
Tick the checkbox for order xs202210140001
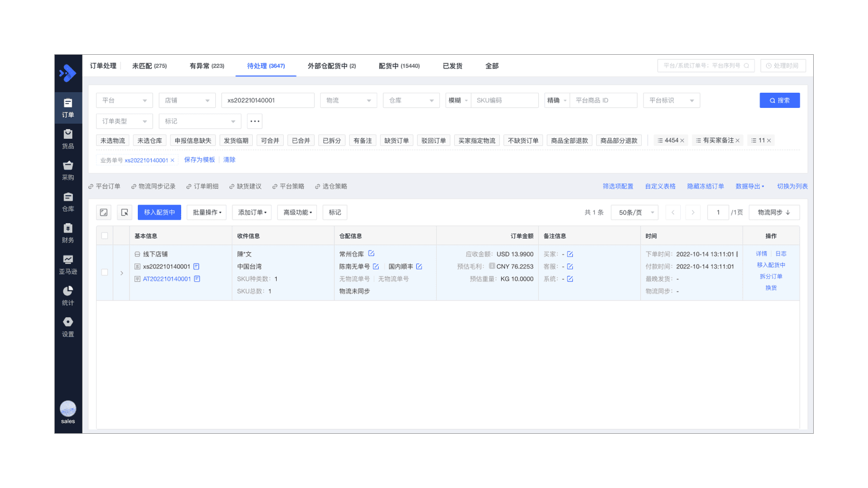[105, 272]
